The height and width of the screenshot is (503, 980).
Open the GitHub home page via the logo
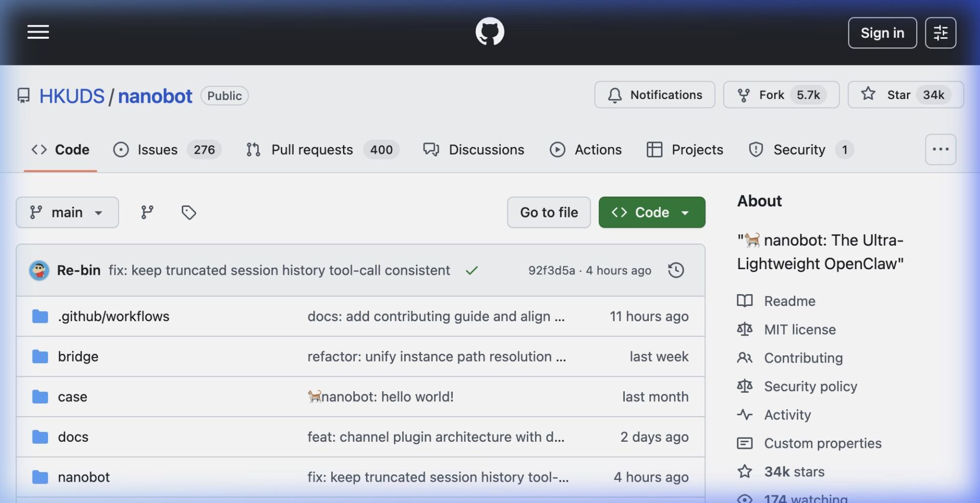pyautogui.click(x=490, y=31)
